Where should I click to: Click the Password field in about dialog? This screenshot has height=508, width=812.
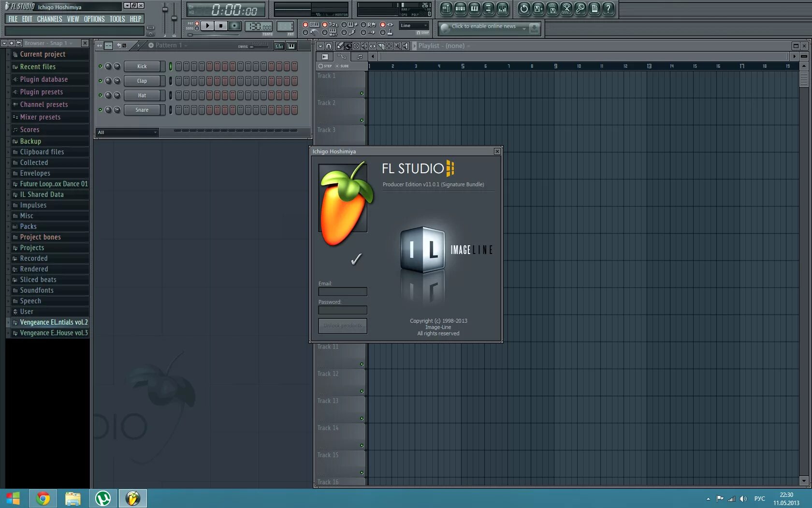click(343, 310)
